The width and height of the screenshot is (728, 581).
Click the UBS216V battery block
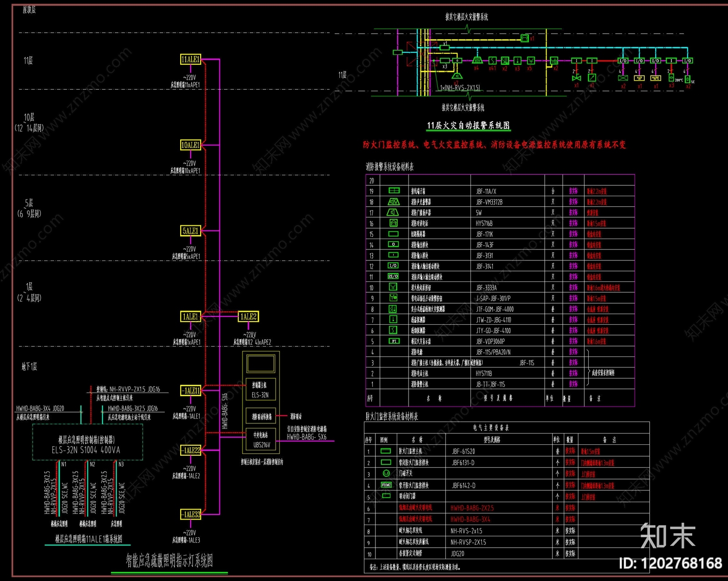coord(261,440)
